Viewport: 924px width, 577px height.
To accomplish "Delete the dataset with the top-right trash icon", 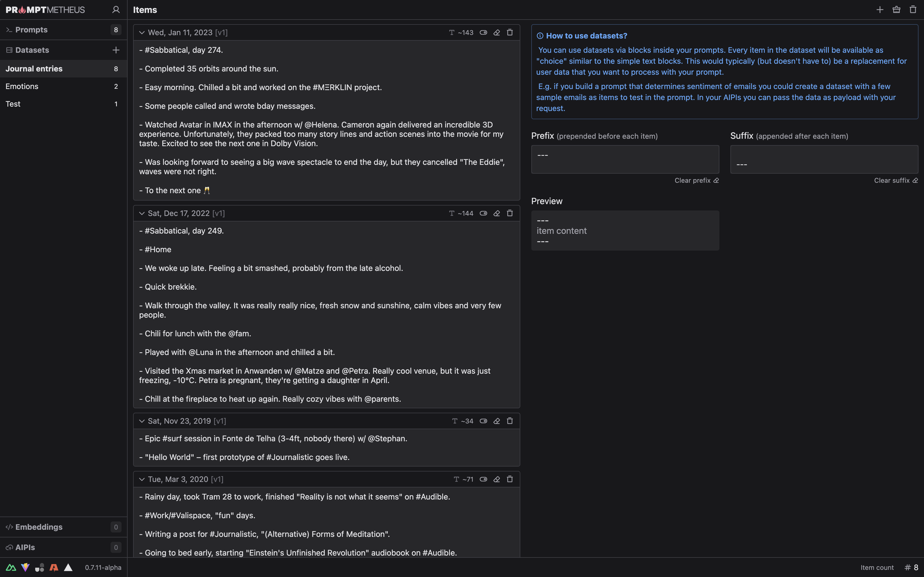I will pos(913,10).
